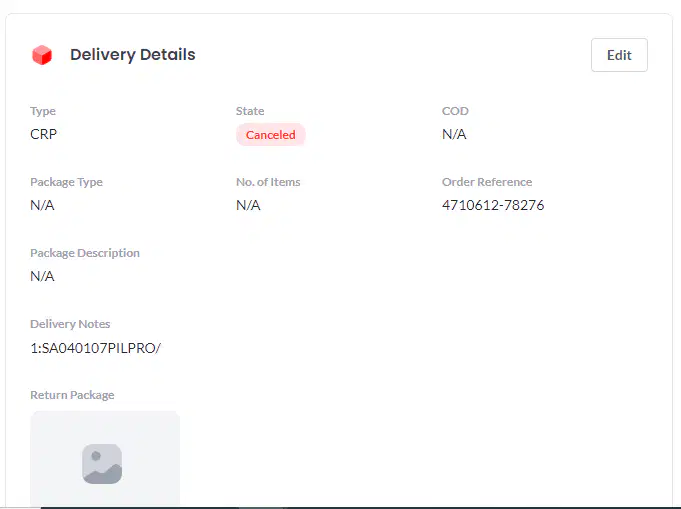This screenshot has height=509, width=681.
Task: Click the CRP type value
Action: [43, 134]
